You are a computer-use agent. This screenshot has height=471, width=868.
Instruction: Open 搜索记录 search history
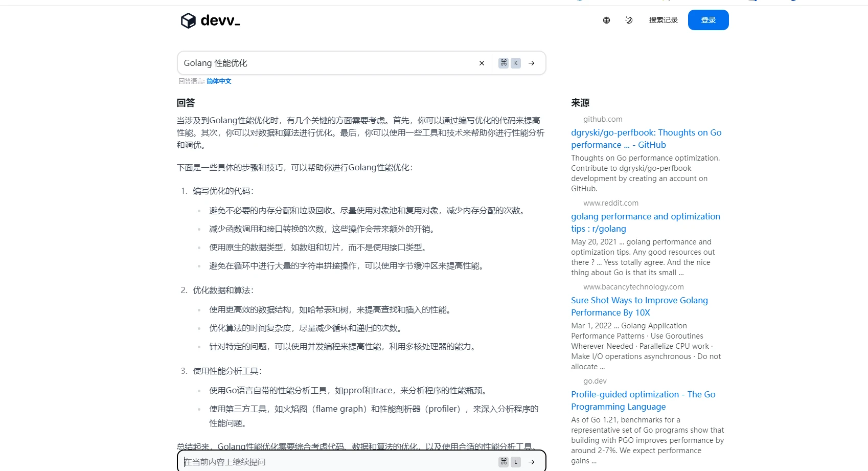coord(663,20)
